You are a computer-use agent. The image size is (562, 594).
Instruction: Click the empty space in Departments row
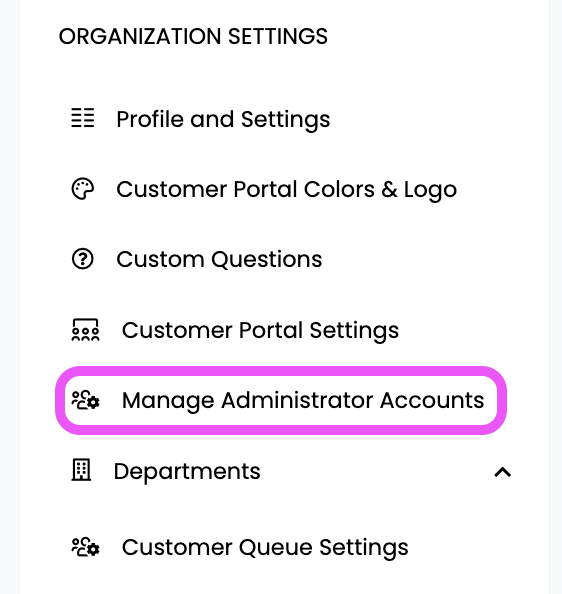377,472
